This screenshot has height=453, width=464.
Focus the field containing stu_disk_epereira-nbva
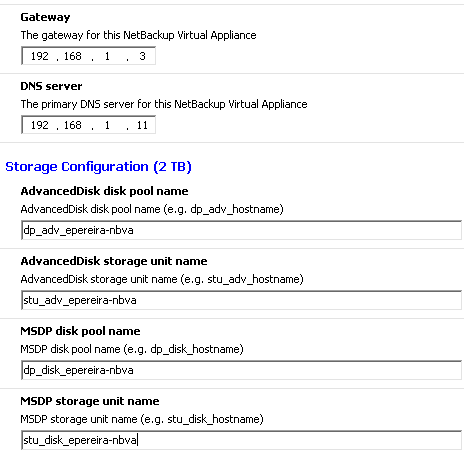[x=241, y=440]
